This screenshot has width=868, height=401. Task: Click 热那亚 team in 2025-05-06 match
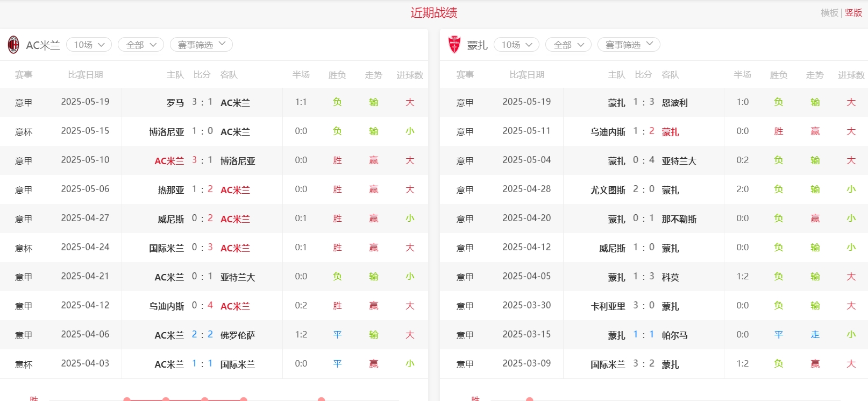click(171, 190)
